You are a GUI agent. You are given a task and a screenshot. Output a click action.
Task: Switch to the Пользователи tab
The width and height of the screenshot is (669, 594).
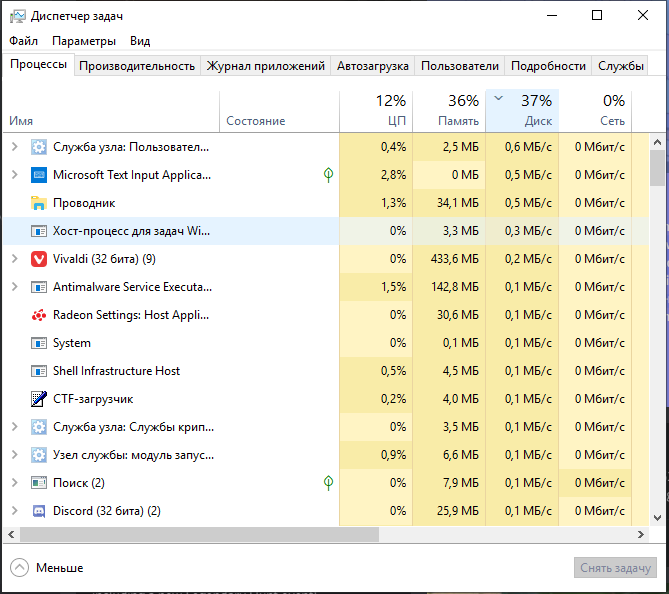pos(460,66)
